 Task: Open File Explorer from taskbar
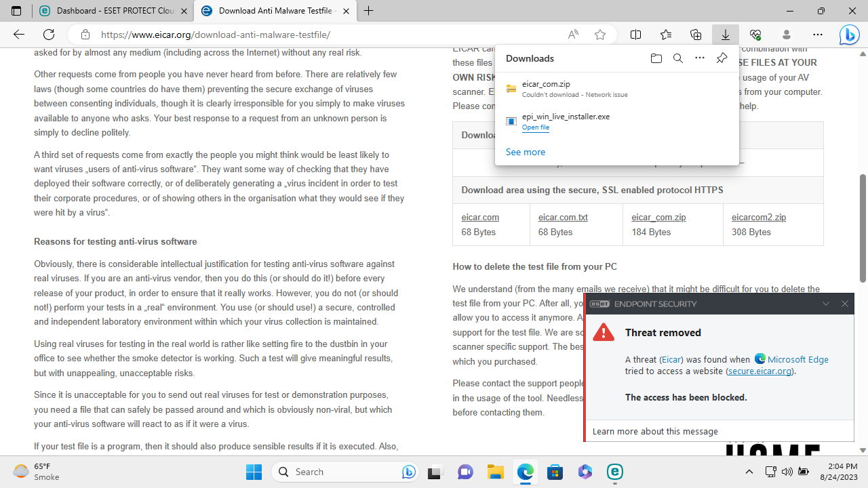click(495, 472)
